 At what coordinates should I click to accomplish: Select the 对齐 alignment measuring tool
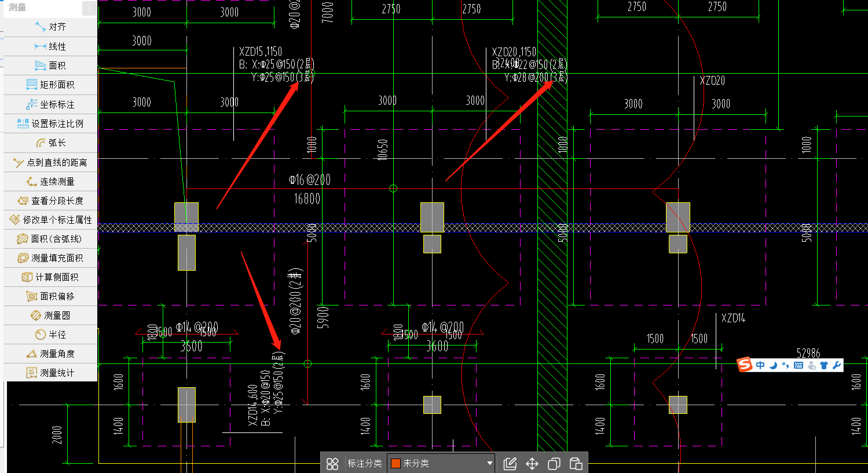[50, 27]
